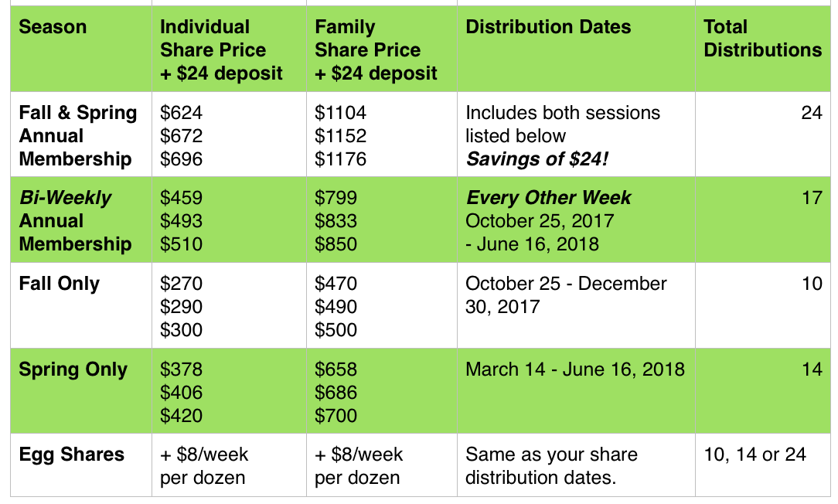Select the $459 bi-weekly individual price

tap(181, 198)
